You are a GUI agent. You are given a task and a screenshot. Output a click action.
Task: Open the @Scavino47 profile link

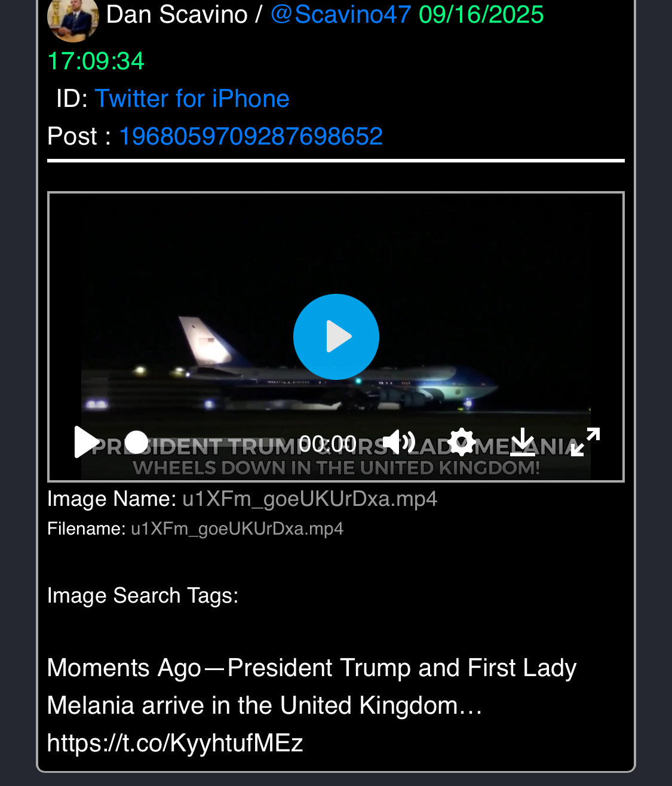pos(341,14)
